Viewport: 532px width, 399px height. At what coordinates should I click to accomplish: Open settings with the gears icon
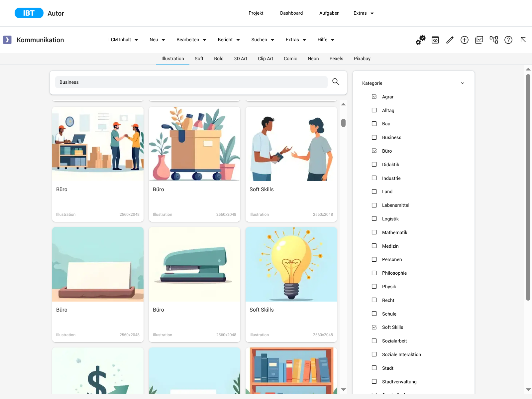pyautogui.click(x=420, y=40)
